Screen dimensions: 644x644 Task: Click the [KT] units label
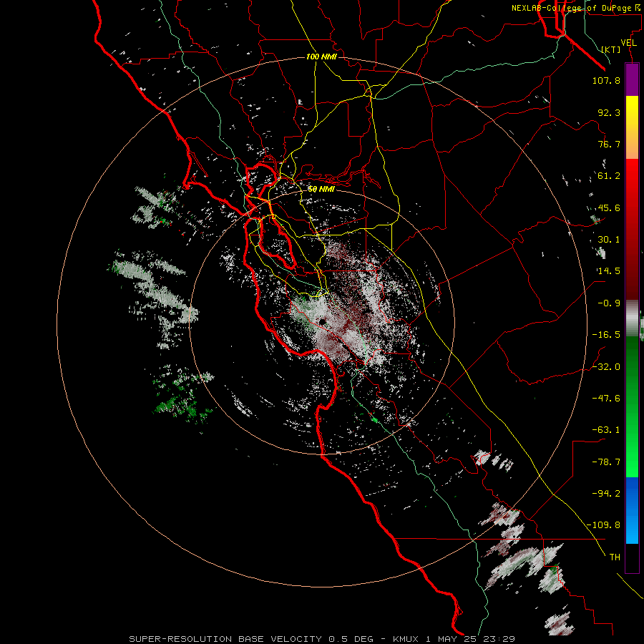[x=611, y=49]
